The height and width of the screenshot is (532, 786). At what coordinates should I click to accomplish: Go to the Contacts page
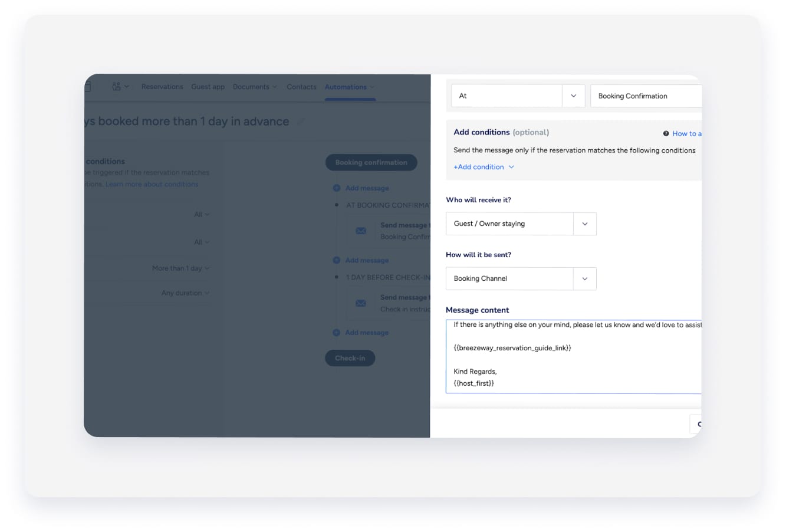click(301, 87)
